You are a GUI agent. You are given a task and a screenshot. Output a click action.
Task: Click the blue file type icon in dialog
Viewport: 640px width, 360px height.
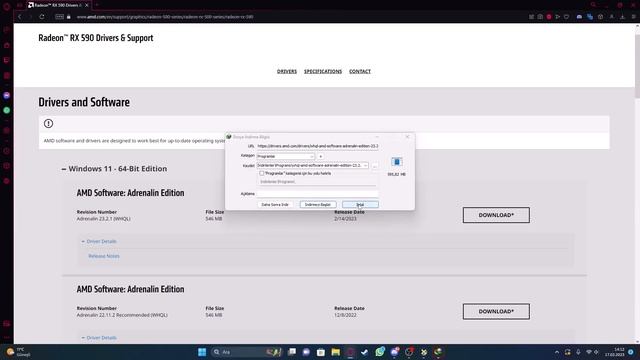click(x=396, y=162)
